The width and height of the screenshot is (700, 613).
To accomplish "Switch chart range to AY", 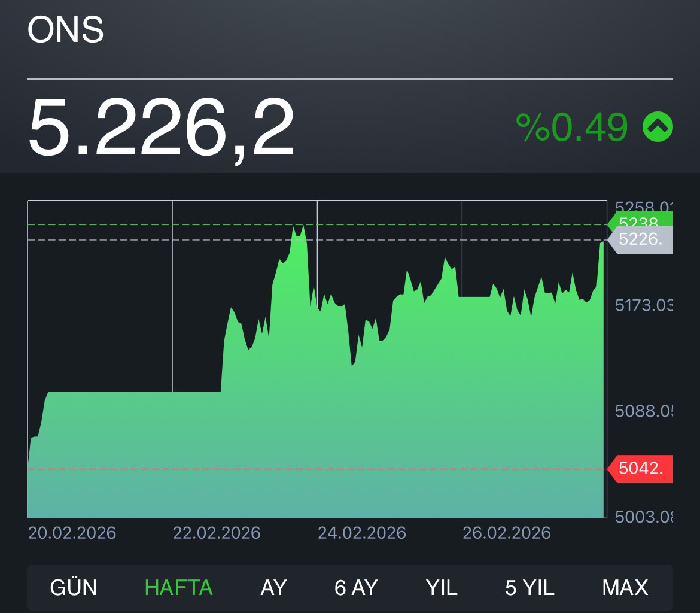I will click(x=273, y=587).
